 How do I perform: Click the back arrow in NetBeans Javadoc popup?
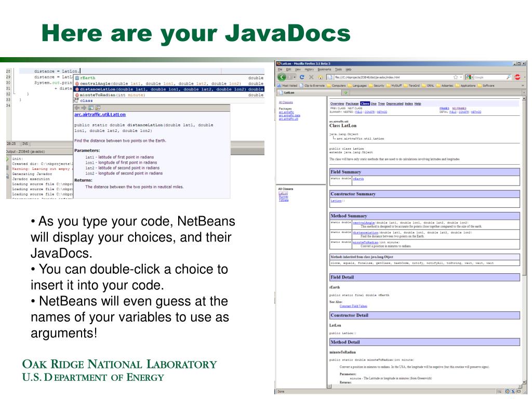[x=77, y=108]
